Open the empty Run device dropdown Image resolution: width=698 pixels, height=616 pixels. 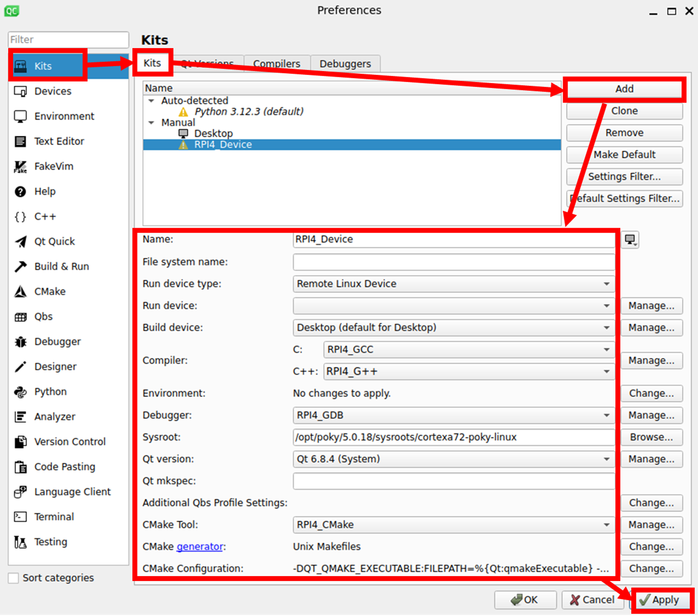454,306
